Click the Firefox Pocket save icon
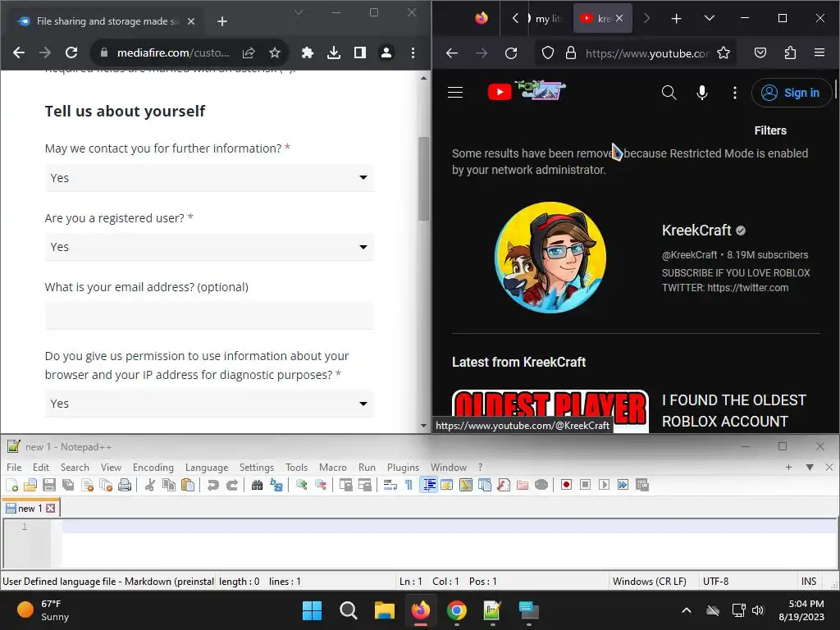840x630 pixels. tap(760, 53)
